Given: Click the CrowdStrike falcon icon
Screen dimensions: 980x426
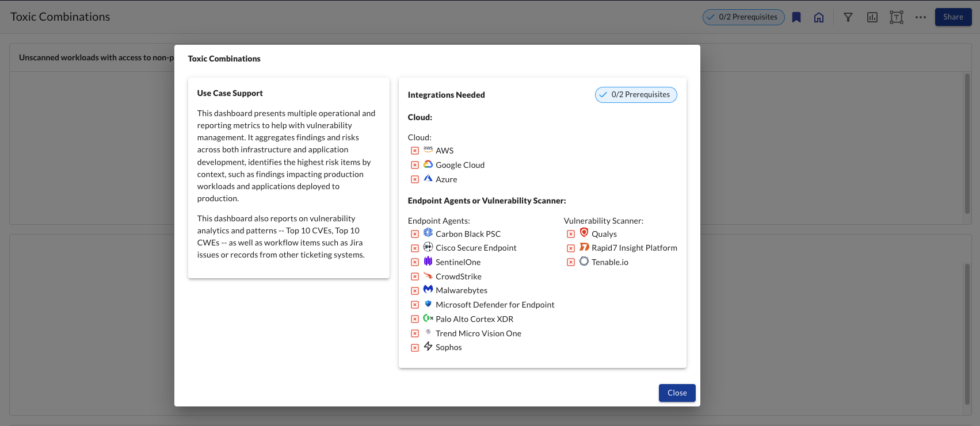Looking at the screenshot, I should pos(428,276).
